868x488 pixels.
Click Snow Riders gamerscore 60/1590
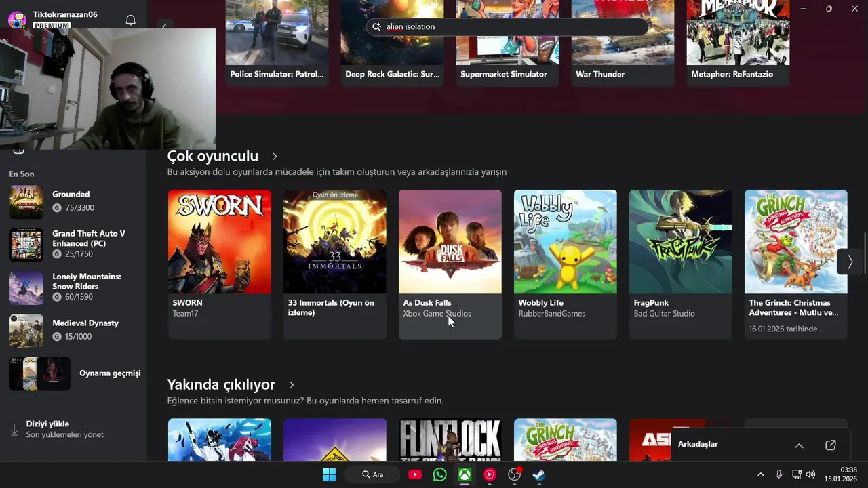(x=73, y=297)
